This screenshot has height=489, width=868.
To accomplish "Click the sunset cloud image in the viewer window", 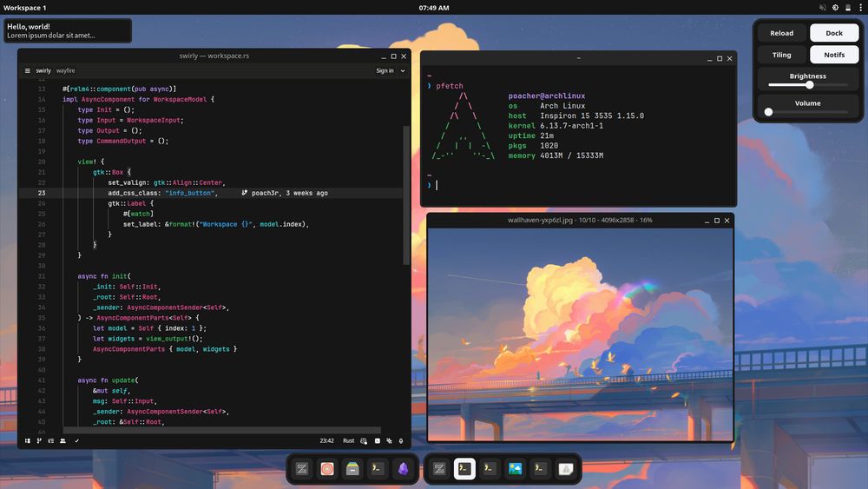I will click(x=580, y=334).
